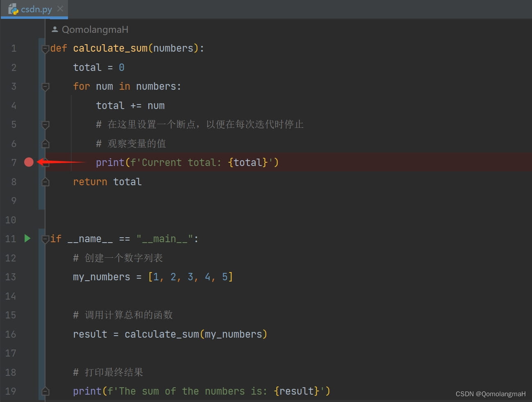
Task: Click the print 'The sum of the numbers' on line 19
Action: point(201,391)
